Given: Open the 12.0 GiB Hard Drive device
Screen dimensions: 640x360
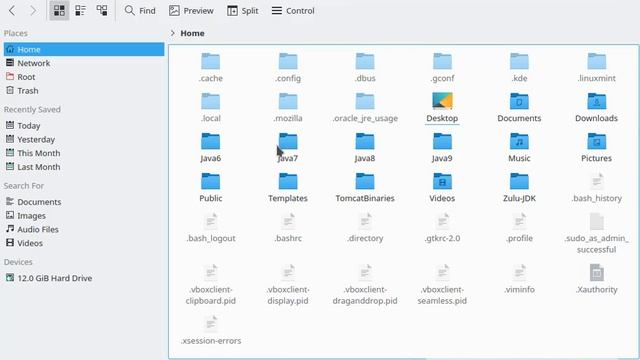Looking at the screenshot, I should tap(84, 278).
